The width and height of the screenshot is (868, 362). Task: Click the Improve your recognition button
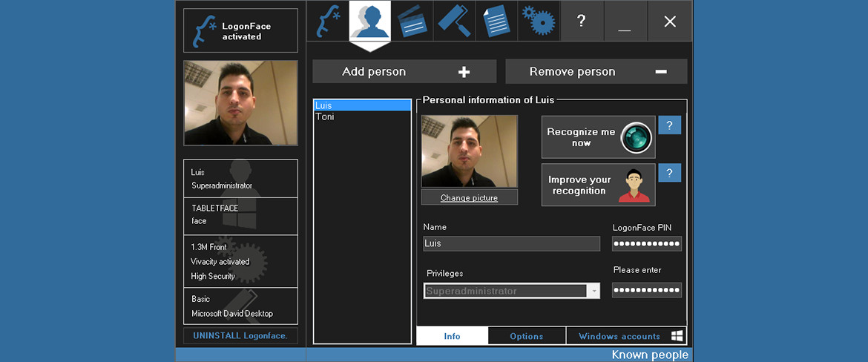pyautogui.click(x=599, y=185)
